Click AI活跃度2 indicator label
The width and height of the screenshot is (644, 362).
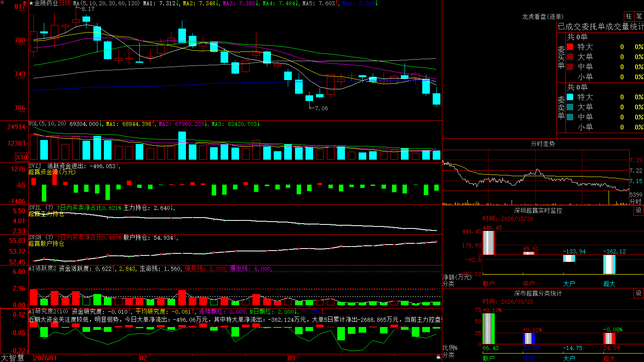(43, 268)
